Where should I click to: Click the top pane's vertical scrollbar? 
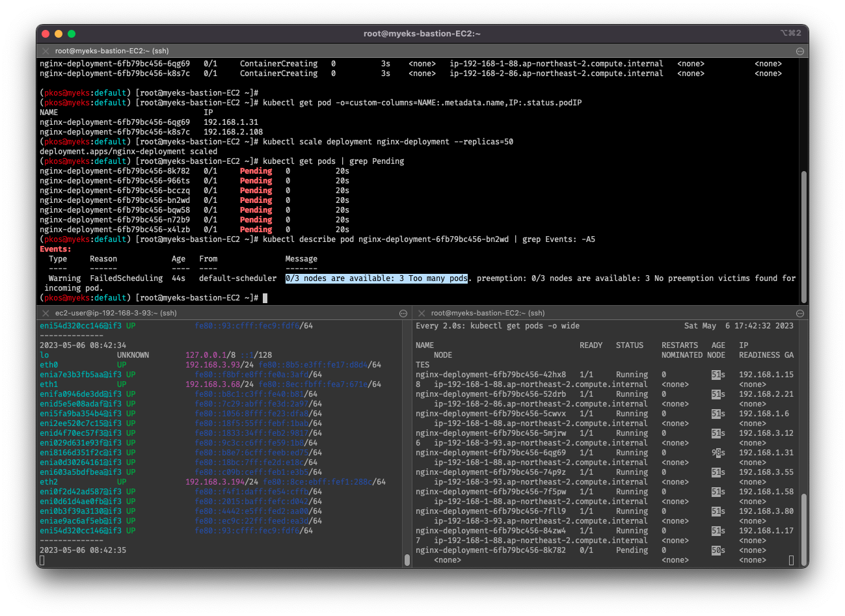804,236
